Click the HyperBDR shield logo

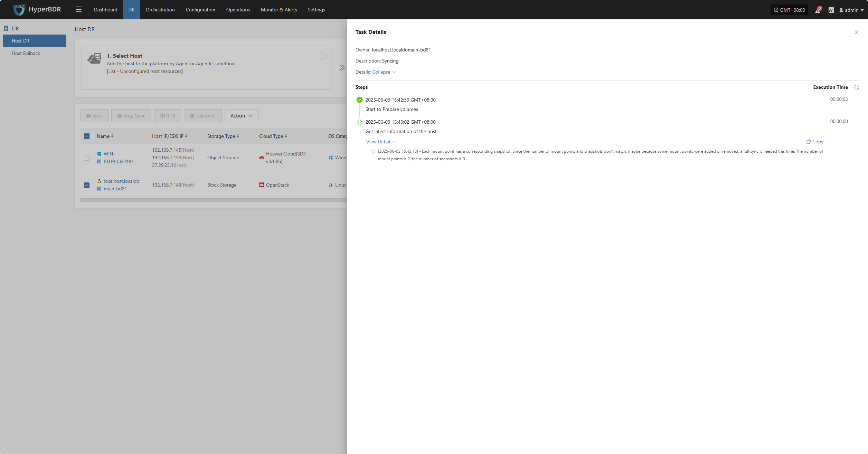19,10
